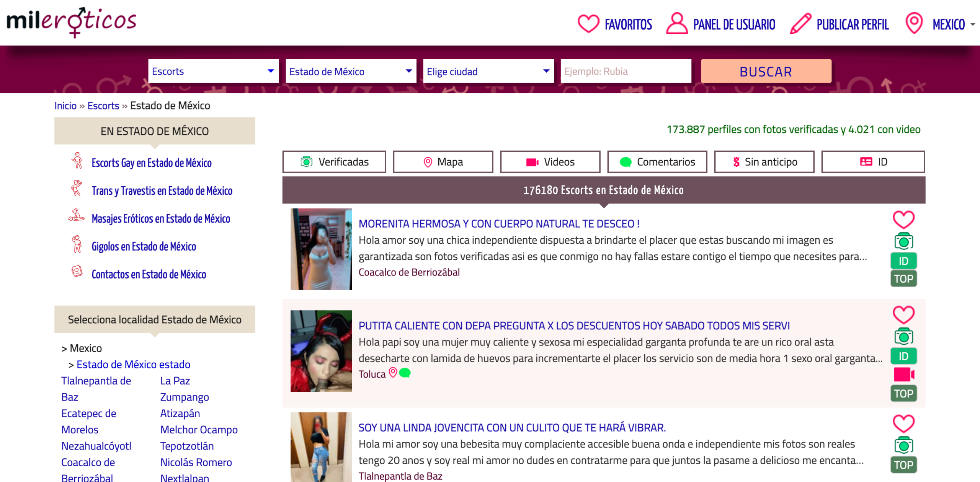Open MORENITA HERMOSA Y CON CUERPO NATURAL title
This screenshot has height=482, width=980.
tap(499, 224)
